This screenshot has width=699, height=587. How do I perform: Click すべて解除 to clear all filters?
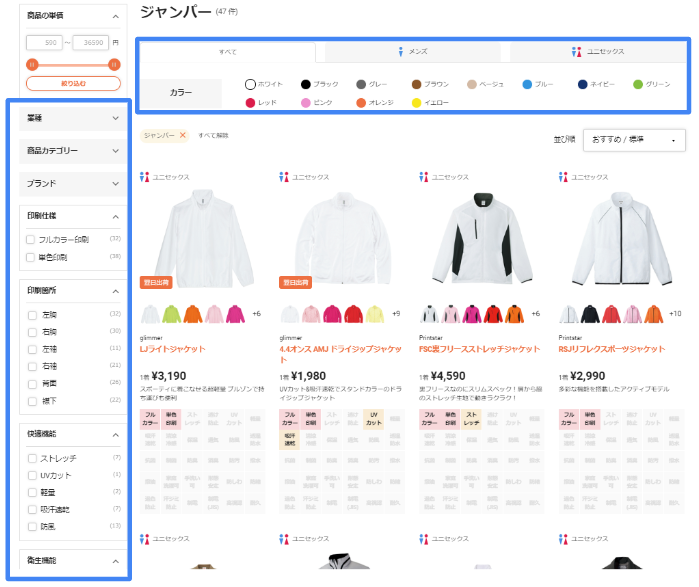213,135
